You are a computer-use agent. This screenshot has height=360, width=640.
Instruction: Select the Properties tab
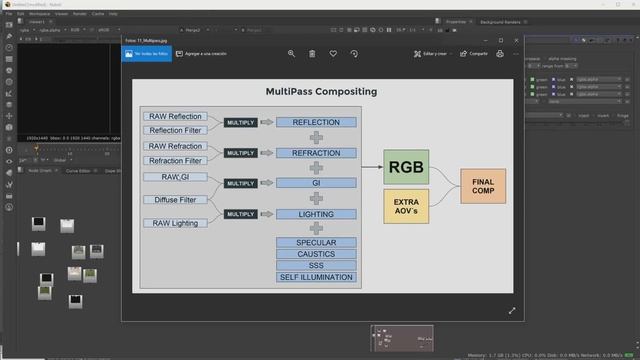tap(456, 22)
